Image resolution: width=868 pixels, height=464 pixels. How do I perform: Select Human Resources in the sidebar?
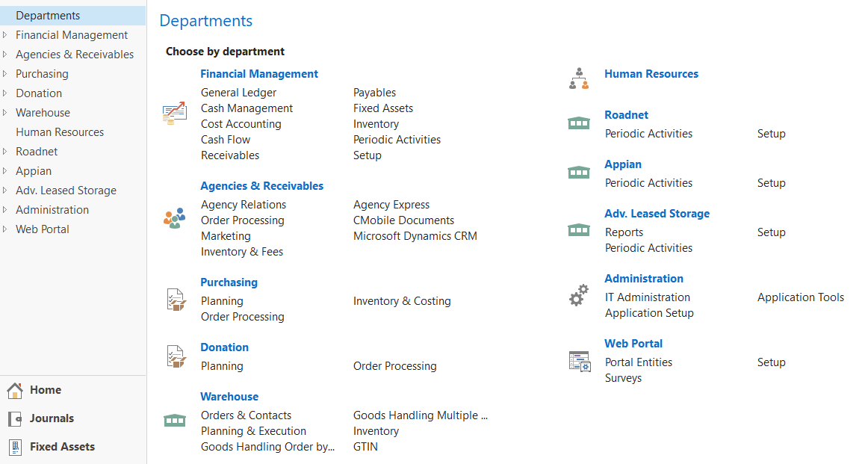click(x=60, y=132)
